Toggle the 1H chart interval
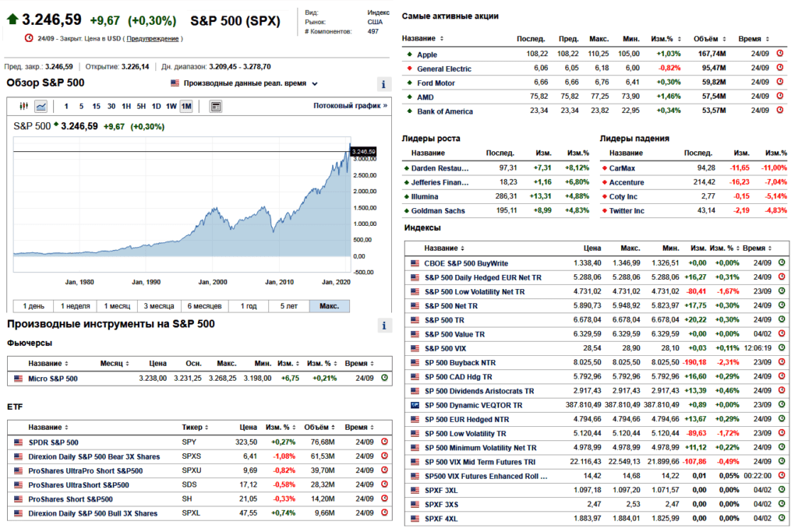 point(126,106)
